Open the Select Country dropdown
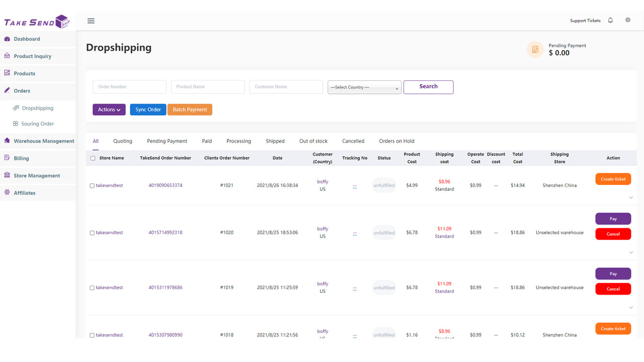This screenshot has height=362, width=644. (364, 87)
